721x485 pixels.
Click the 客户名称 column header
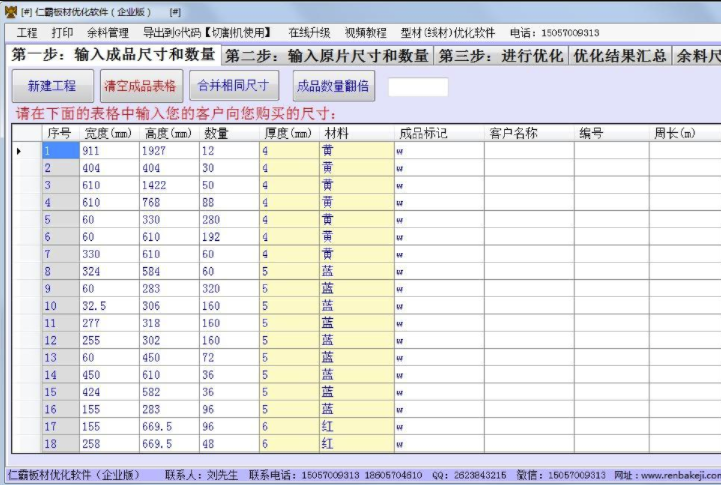click(529, 133)
